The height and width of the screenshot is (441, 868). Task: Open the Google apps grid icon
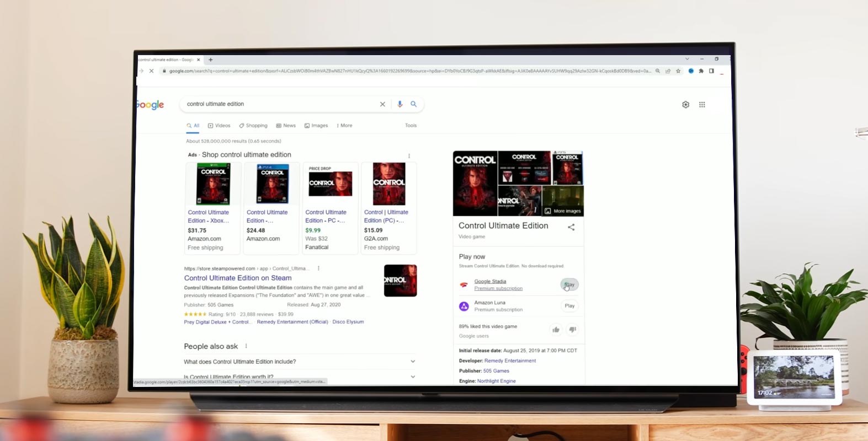click(702, 104)
